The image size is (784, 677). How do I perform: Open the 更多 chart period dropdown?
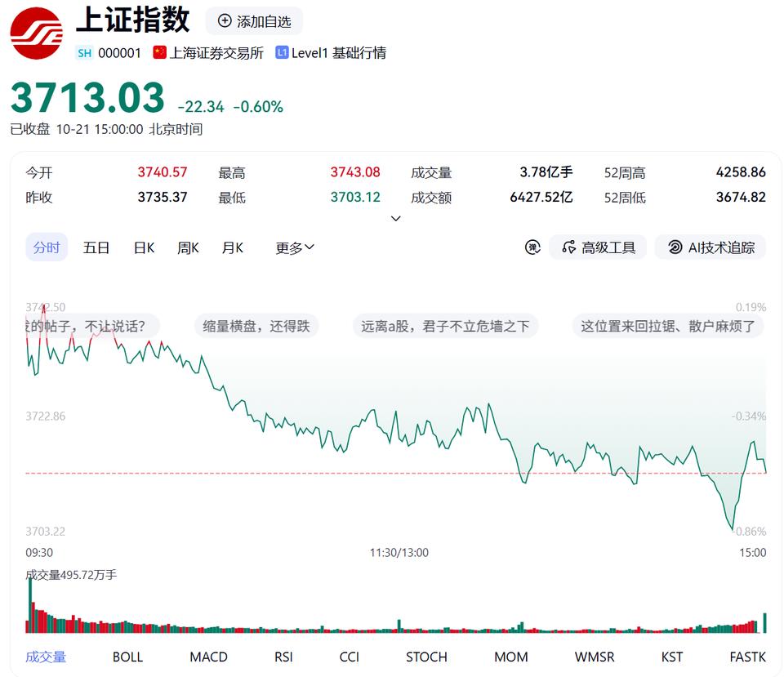(295, 247)
